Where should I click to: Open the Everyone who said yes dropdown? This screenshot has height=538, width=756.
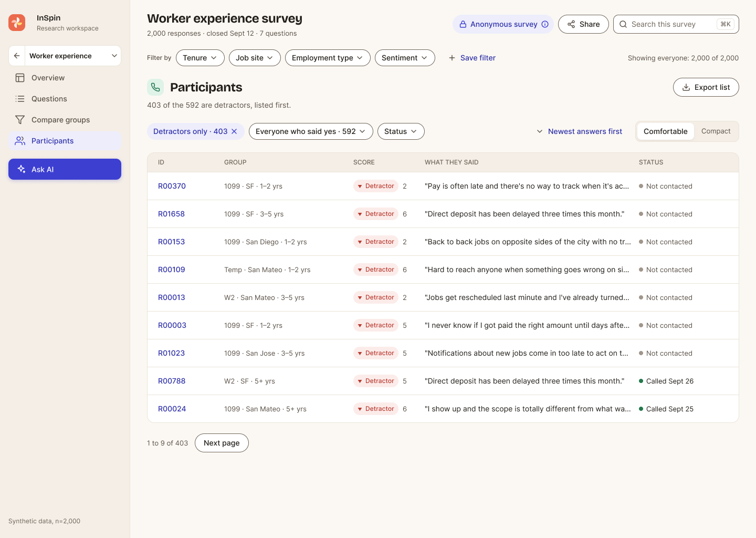click(311, 131)
